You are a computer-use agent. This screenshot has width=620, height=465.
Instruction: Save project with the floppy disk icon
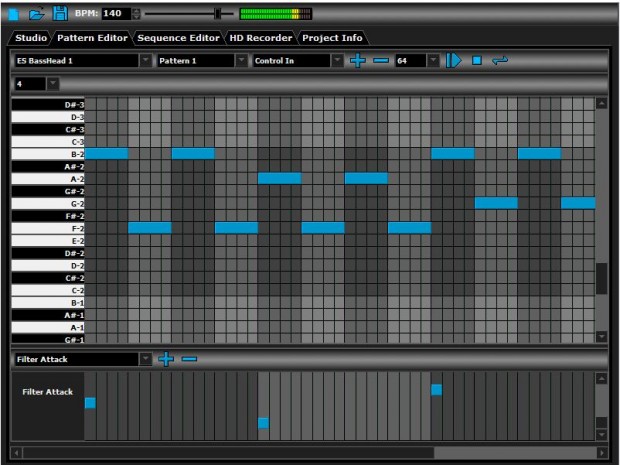point(60,13)
